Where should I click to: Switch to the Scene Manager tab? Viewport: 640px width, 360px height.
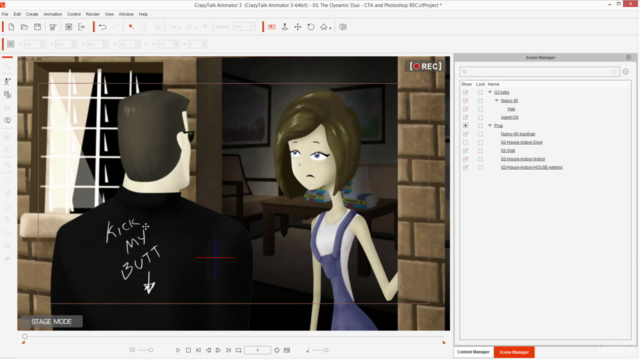(514, 352)
